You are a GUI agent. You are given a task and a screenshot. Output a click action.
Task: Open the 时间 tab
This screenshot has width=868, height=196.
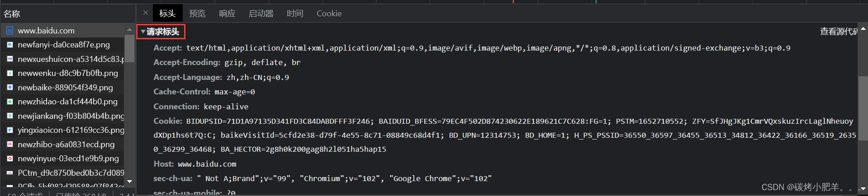coord(295,14)
